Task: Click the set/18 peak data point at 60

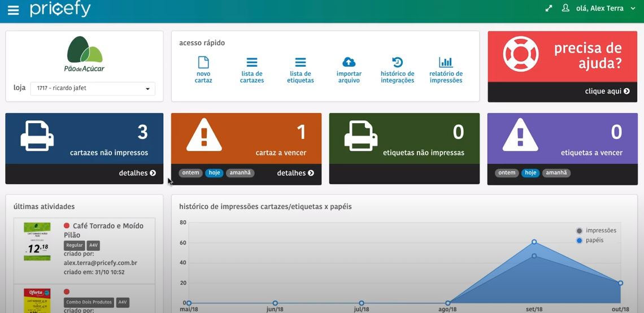Action: 534,242
